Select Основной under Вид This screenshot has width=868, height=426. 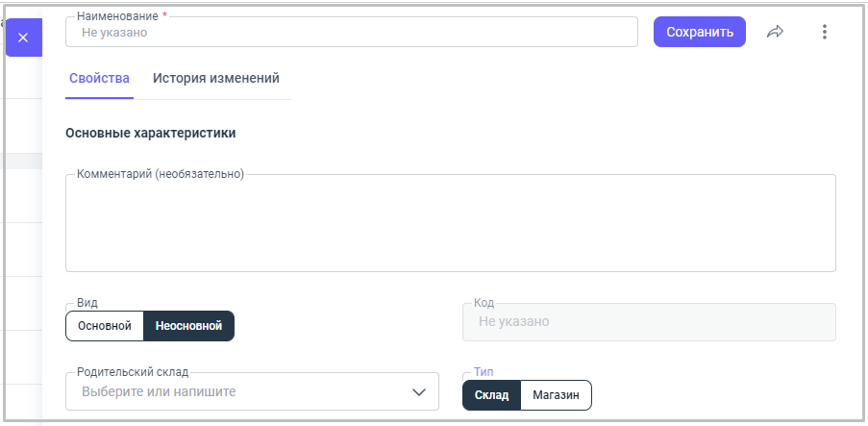coord(105,326)
